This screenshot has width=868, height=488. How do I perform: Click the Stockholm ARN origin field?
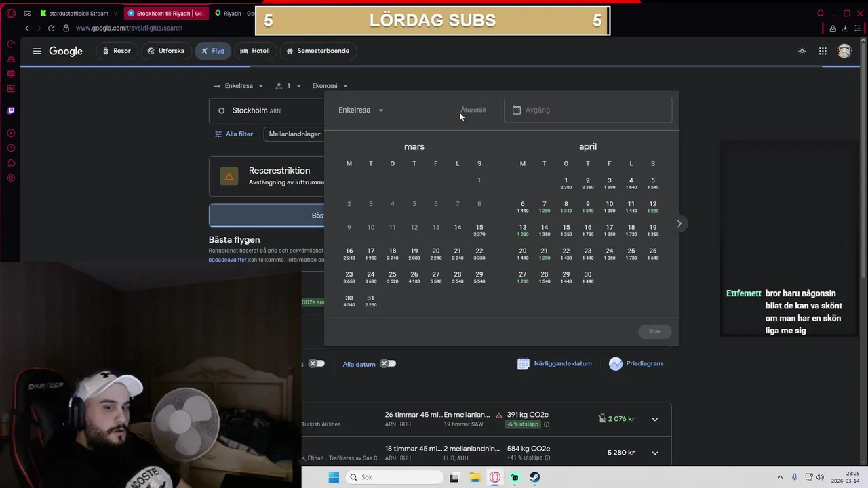coord(267,110)
